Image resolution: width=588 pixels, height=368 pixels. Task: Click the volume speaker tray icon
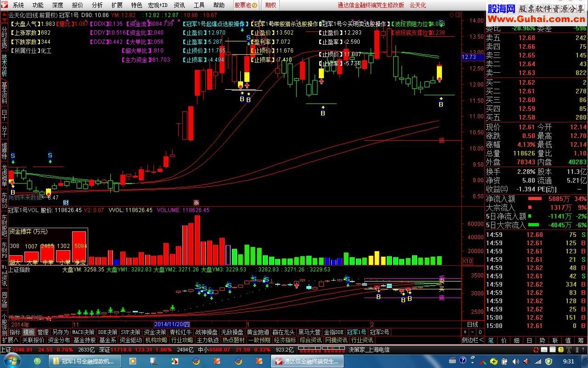(515, 361)
